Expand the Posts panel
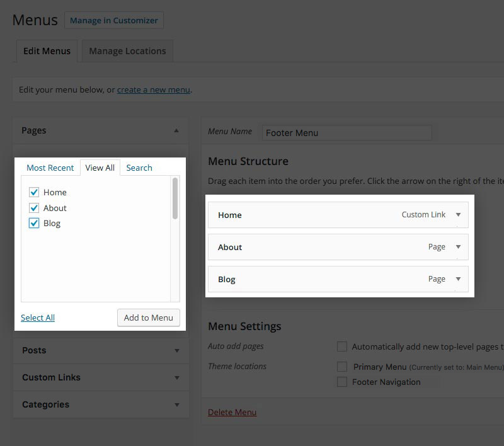Image resolution: width=504 pixels, height=446 pixels. pos(176,350)
